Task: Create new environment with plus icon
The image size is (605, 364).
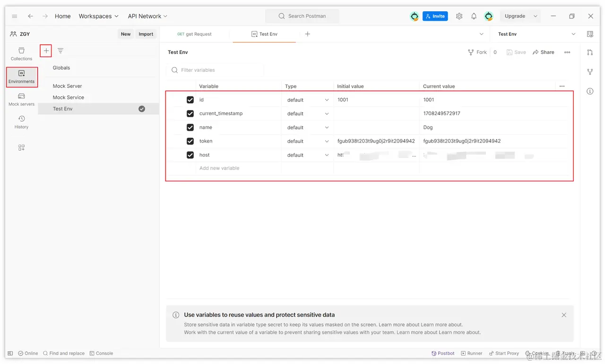Action: click(46, 51)
